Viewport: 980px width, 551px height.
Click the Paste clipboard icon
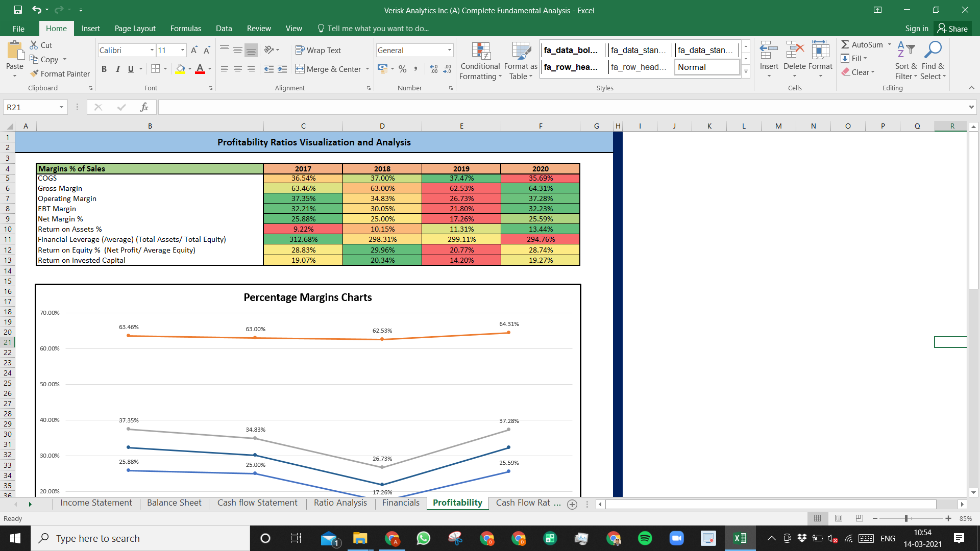15,51
